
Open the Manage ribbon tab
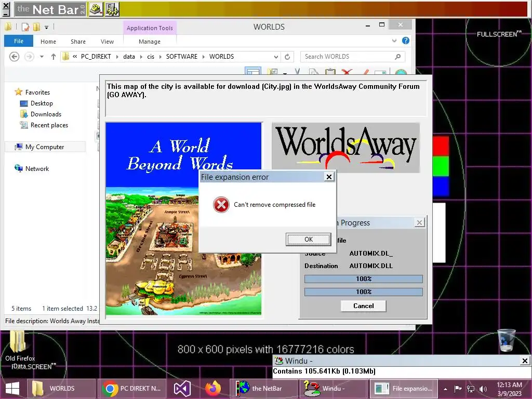(x=150, y=42)
